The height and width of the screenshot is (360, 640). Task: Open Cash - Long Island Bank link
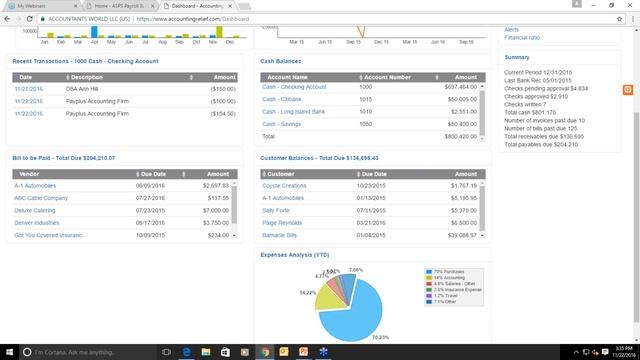coord(293,111)
